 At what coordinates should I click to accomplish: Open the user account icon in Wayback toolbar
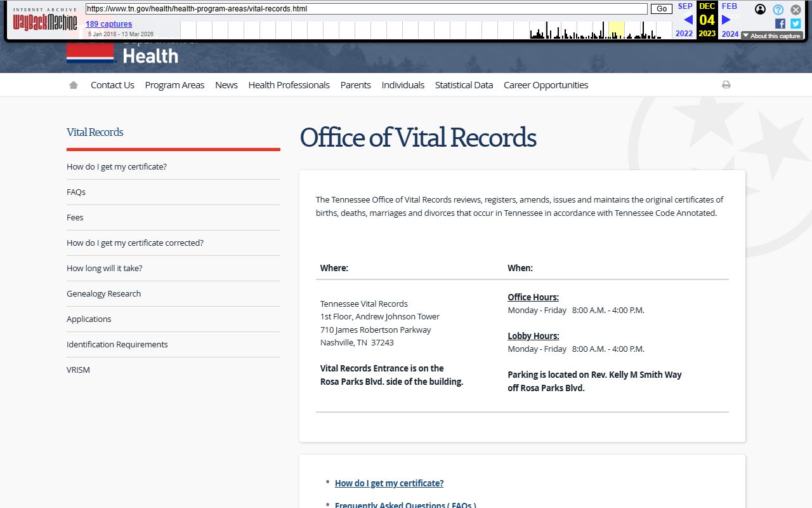coord(760,10)
